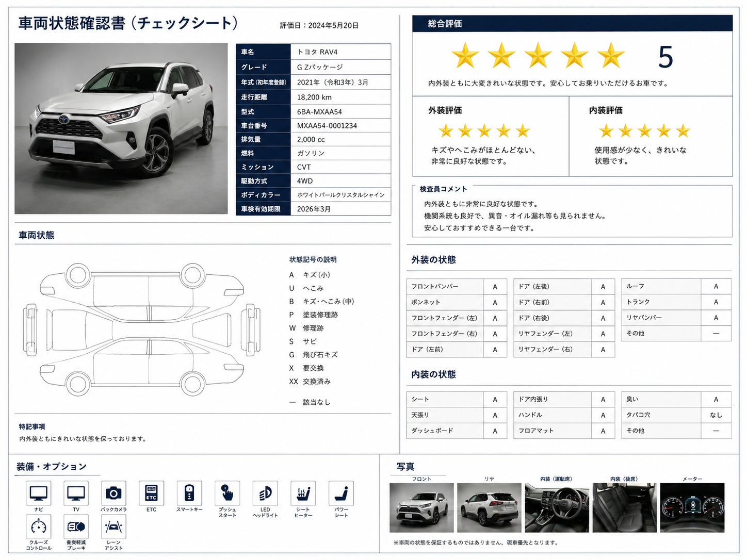Click the 外装評価 heading
747x560 pixels.
click(445, 110)
